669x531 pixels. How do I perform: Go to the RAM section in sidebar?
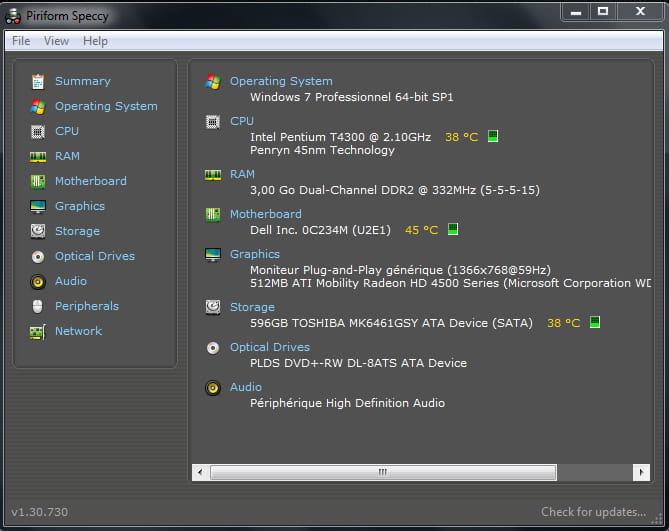pos(67,156)
